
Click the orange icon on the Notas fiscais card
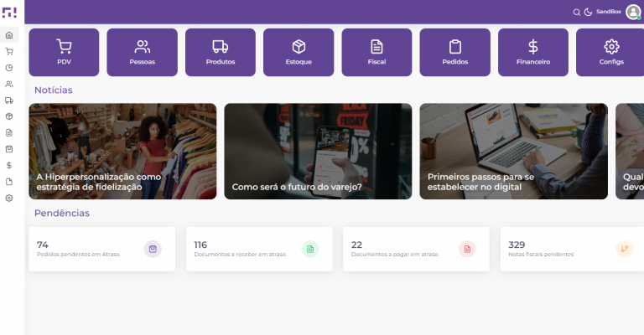point(624,249)
